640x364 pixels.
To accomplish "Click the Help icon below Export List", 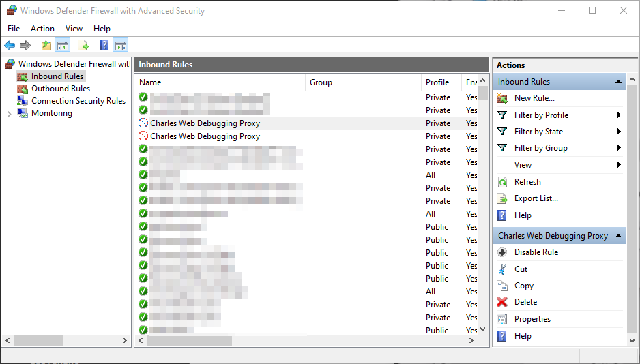I will pos(502,215).
